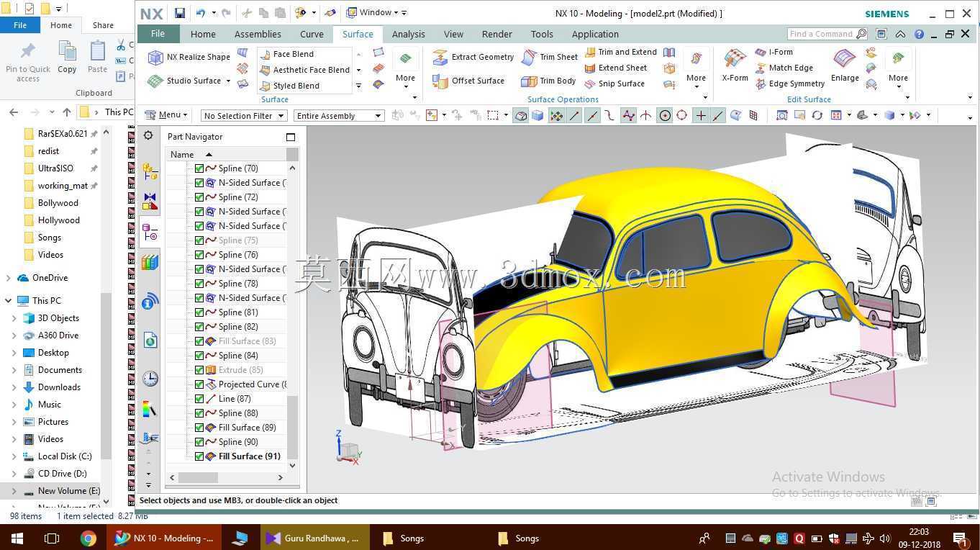Open Command Finder search icon
Screen dimensions: 980x550
(x=861, y=34)
